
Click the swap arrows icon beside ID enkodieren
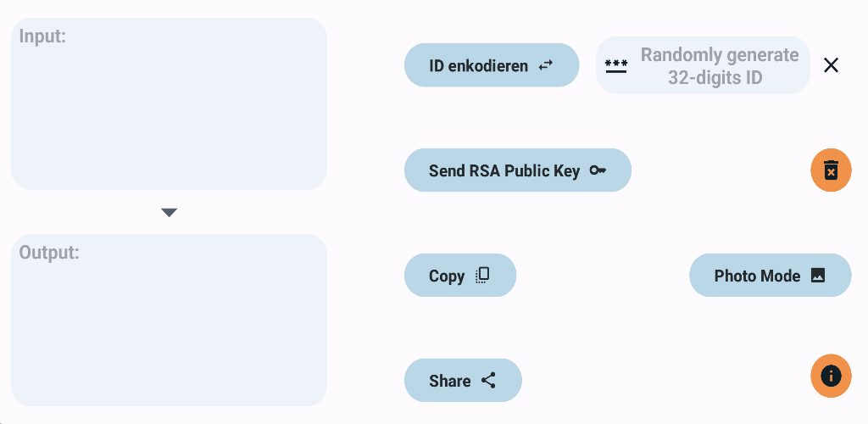546,65
